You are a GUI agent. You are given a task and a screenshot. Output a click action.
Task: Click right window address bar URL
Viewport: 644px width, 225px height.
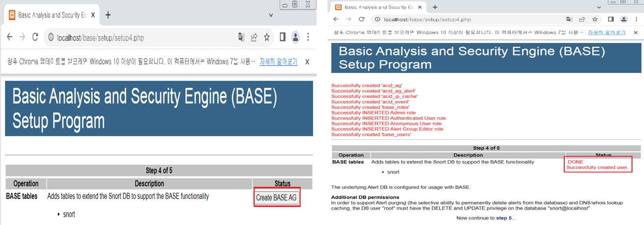427,20
